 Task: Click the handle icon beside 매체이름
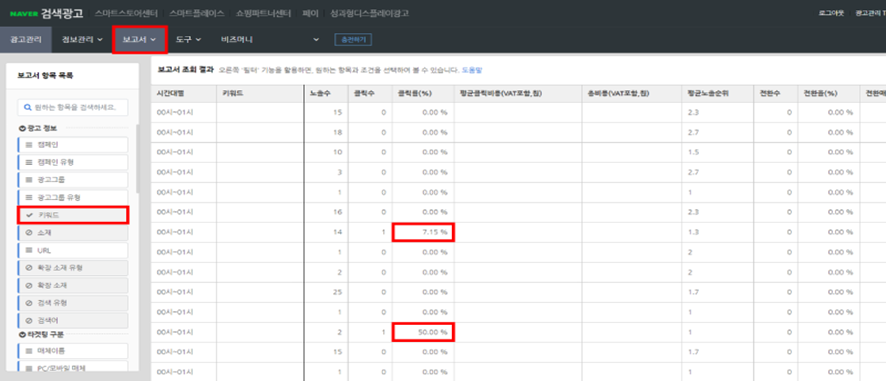[x=29, y=351]
